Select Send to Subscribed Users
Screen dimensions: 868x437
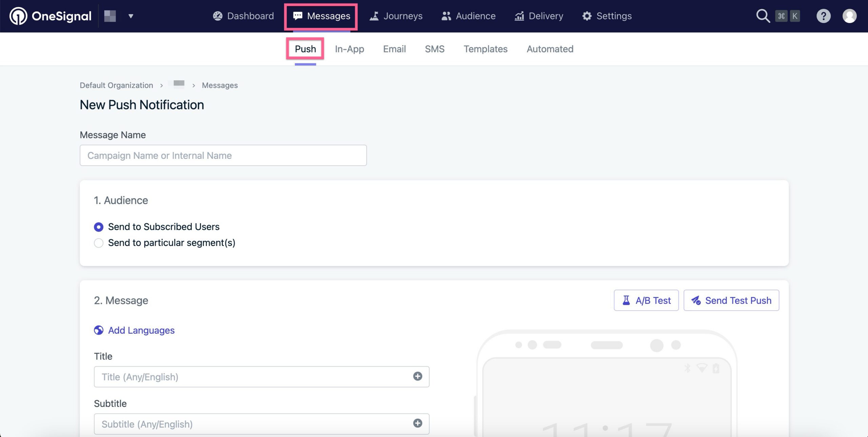[x=157, y=227]
